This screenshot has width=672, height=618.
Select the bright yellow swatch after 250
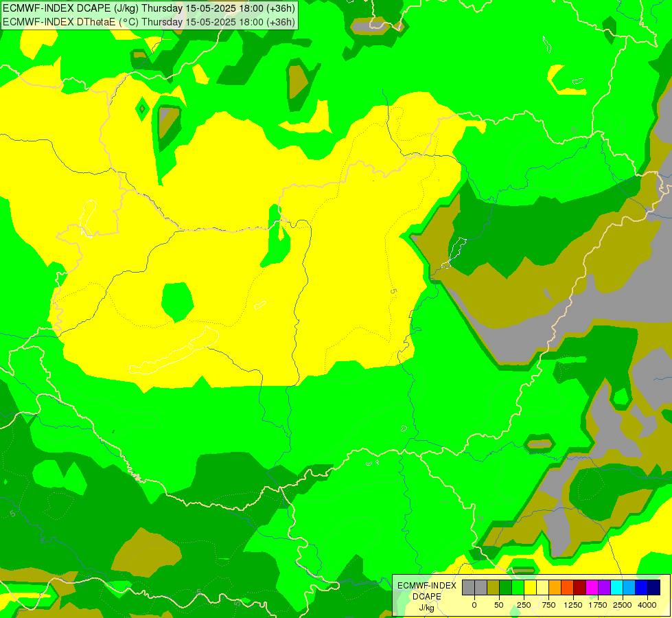530,587
